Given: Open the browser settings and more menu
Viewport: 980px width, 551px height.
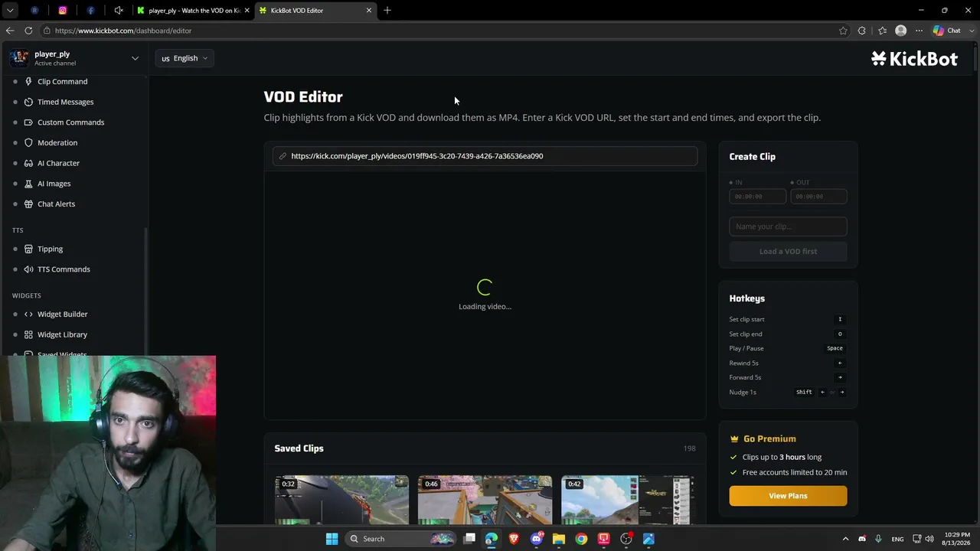Looking at the screenshot, I should tap(919, 31).
